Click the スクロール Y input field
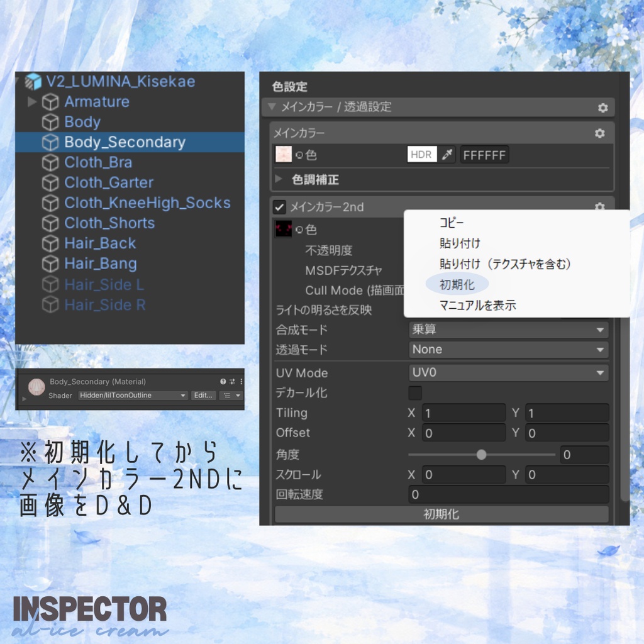644x644 pixels. point(567,475)
